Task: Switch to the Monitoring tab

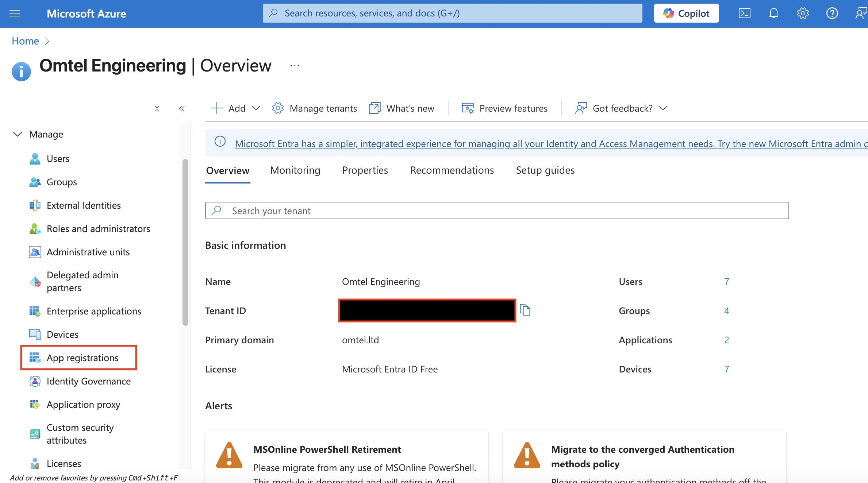Action: (x=295, y=170)
